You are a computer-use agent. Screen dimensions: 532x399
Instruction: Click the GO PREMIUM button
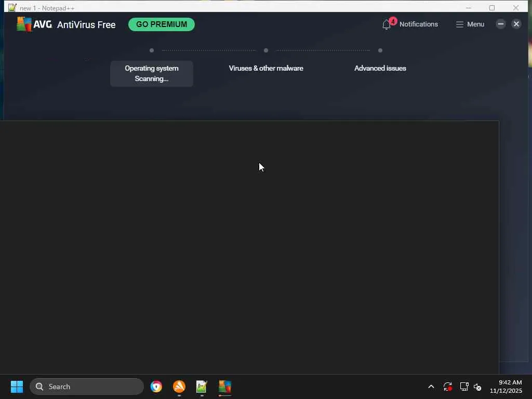click(162, 24)
